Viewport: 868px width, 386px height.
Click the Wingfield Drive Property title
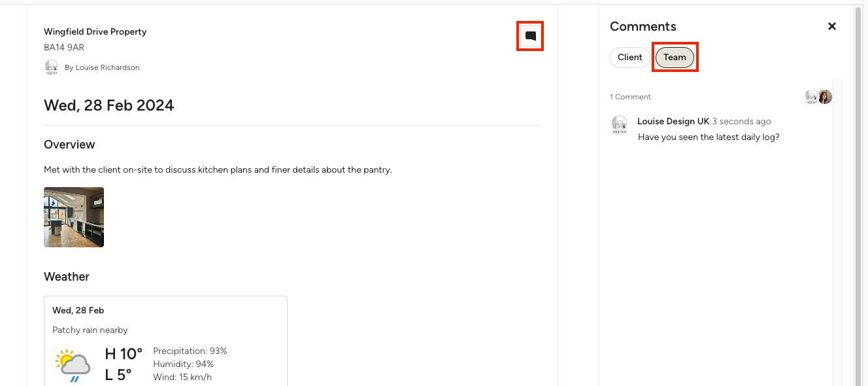[x=95, y=31]
